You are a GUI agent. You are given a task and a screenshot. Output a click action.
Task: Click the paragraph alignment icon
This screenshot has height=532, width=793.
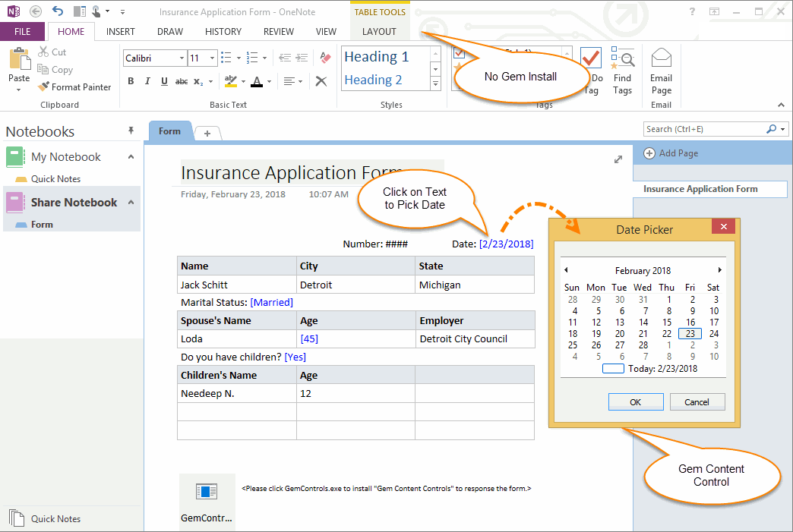pos(289,81)
